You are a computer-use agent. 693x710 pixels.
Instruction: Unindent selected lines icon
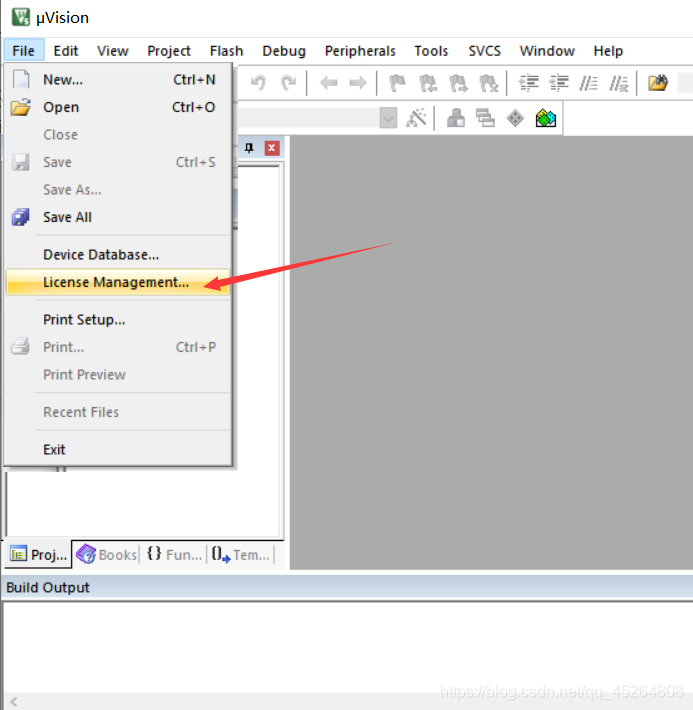559,83
